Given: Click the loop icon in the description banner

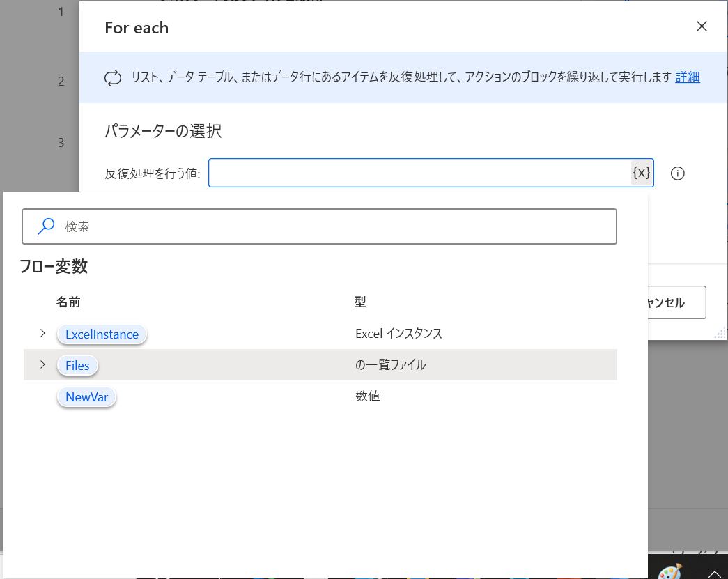Looking at the screenshot, I should pyautogui.click(x=112, y=78).
